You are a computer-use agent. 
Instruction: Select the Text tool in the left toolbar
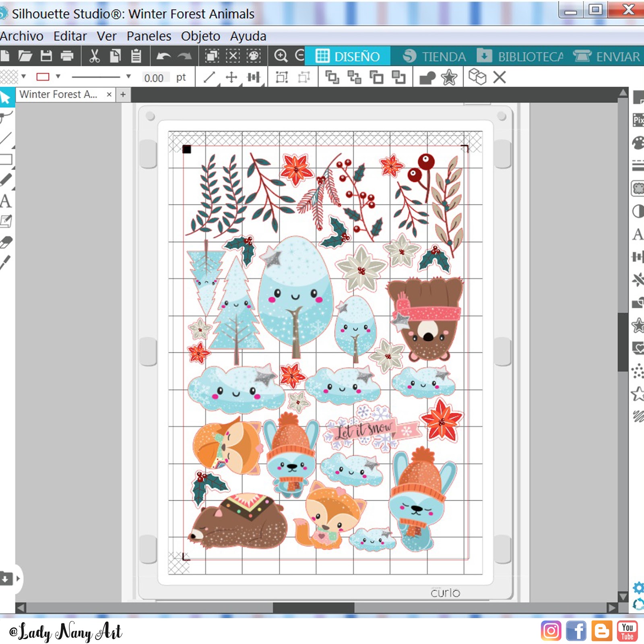point(6,201)
